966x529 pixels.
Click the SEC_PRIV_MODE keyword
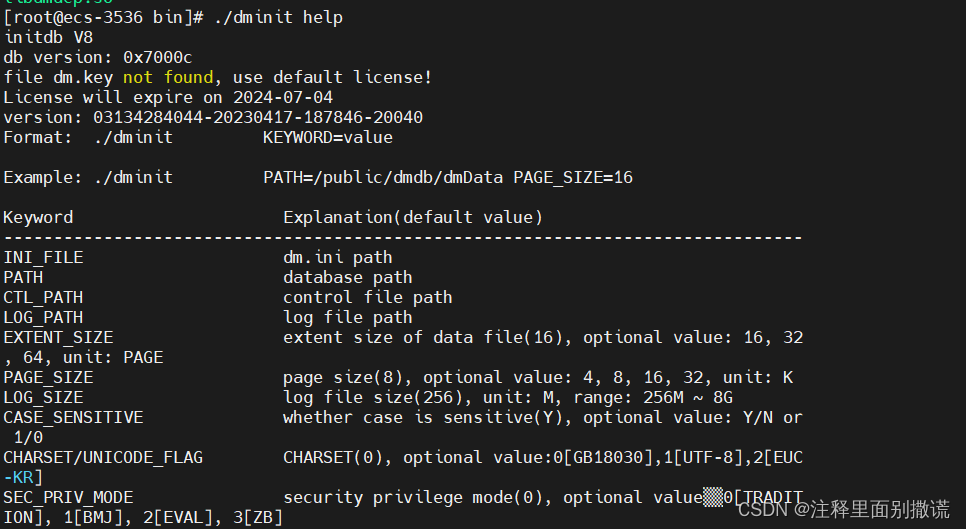[68, 498]
